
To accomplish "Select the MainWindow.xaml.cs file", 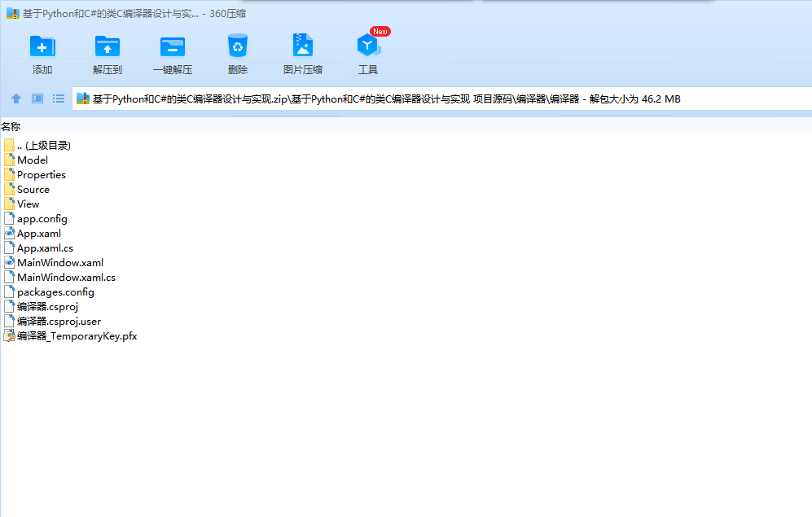I will 59,278.
